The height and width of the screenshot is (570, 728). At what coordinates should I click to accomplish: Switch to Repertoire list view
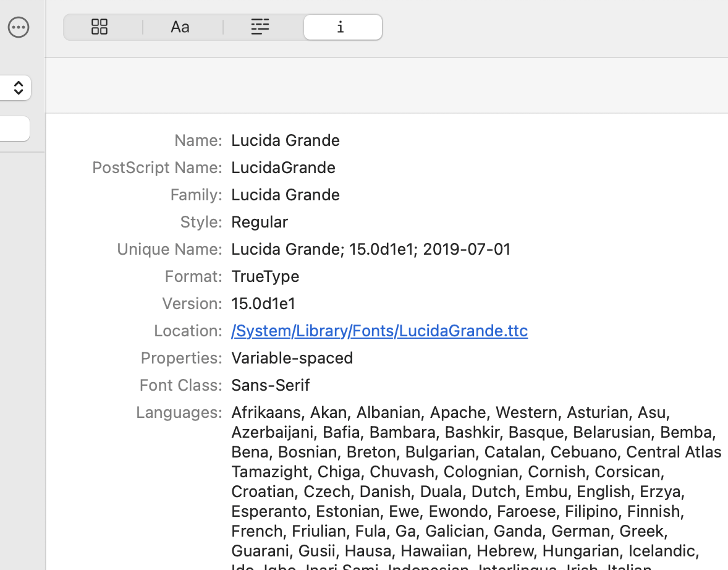pyautogui.click(x=260, y=27)
